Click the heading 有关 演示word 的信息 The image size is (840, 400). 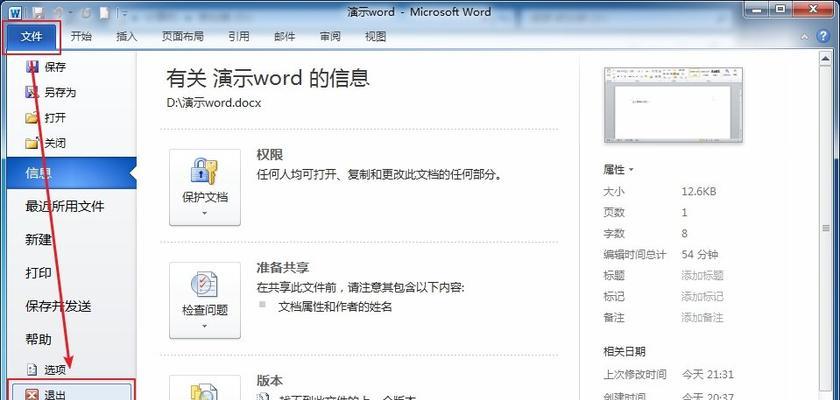click(x=268, y=78)
